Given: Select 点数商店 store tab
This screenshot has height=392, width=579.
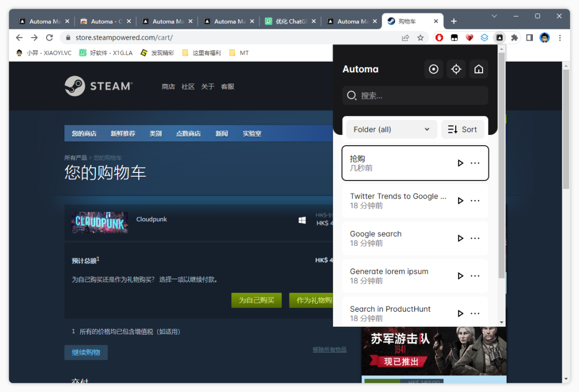Looking at the screenshot, I should 188,133.
